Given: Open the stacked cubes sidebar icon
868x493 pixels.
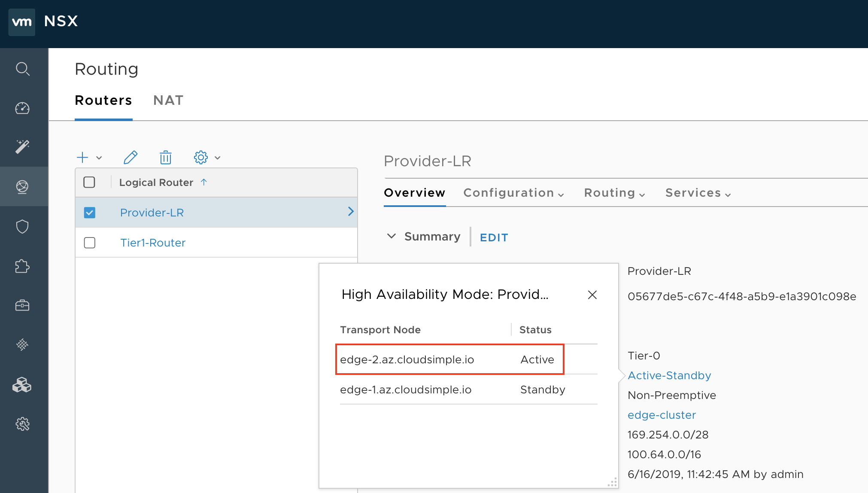Looking at the screenshot, I should pyautogui.click(x=22, y=385).
